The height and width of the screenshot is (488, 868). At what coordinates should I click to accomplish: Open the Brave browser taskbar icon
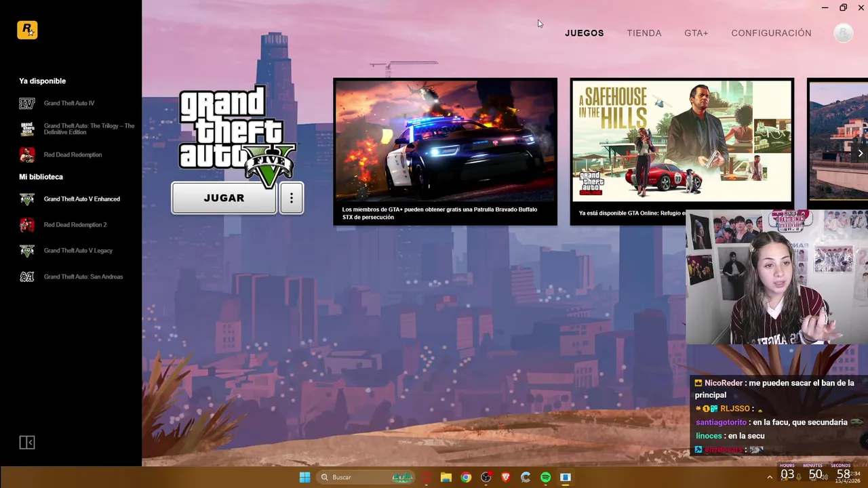(506, 477)
